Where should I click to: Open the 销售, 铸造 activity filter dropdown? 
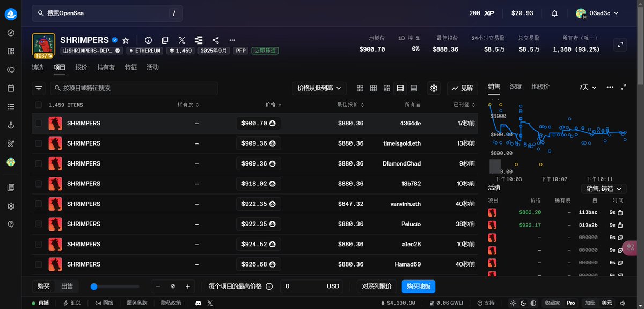point(604,189)
